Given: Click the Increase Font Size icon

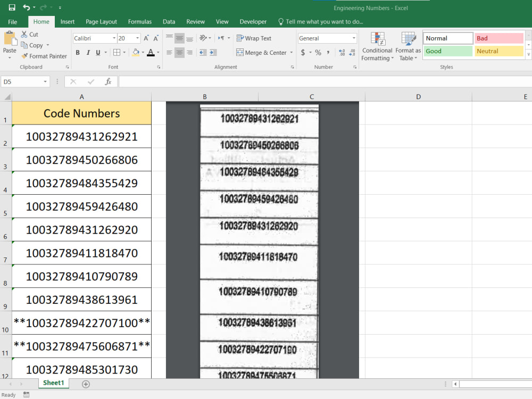Looking at the screenshot, I should click(x=146, y=38).
